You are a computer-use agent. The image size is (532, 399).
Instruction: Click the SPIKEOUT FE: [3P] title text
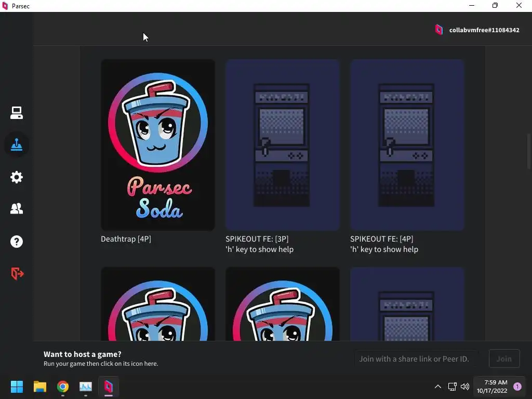pos(257,239)
